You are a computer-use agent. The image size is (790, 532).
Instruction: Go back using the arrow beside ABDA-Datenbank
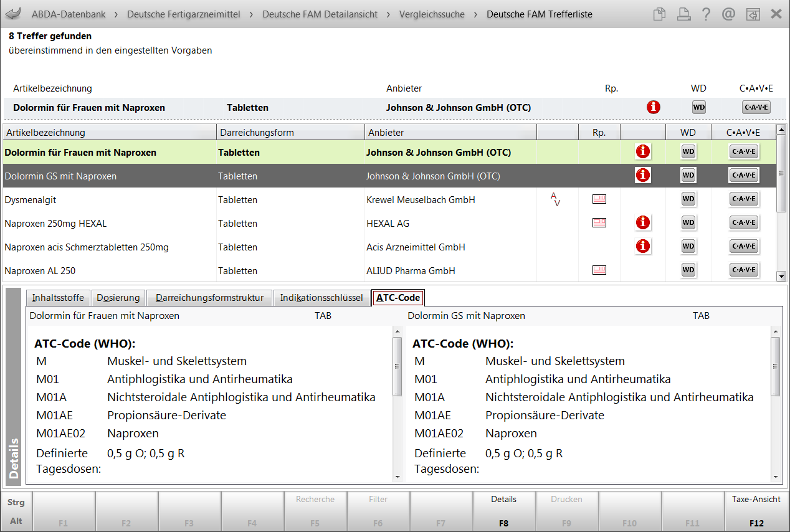pos(13,14)
